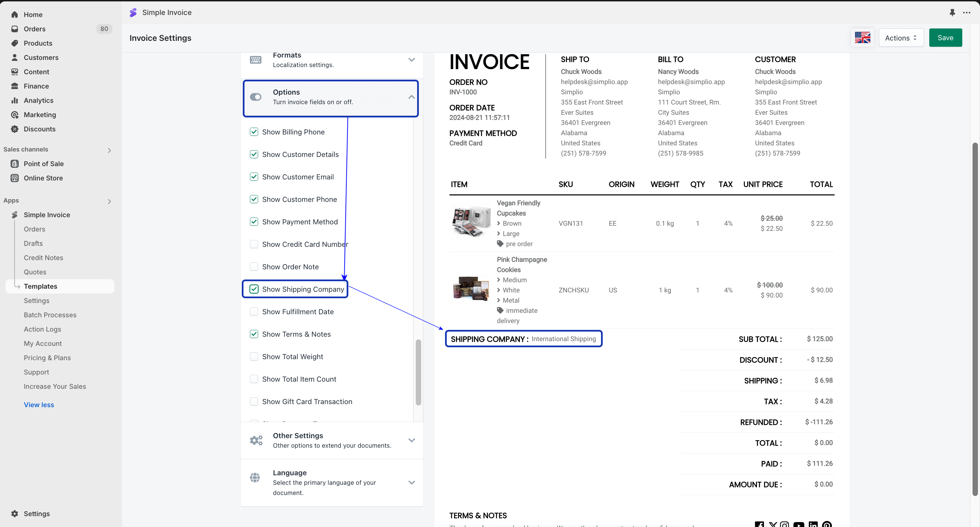
Task: Open the three-dots more menu
Action: tap(967, 13)
